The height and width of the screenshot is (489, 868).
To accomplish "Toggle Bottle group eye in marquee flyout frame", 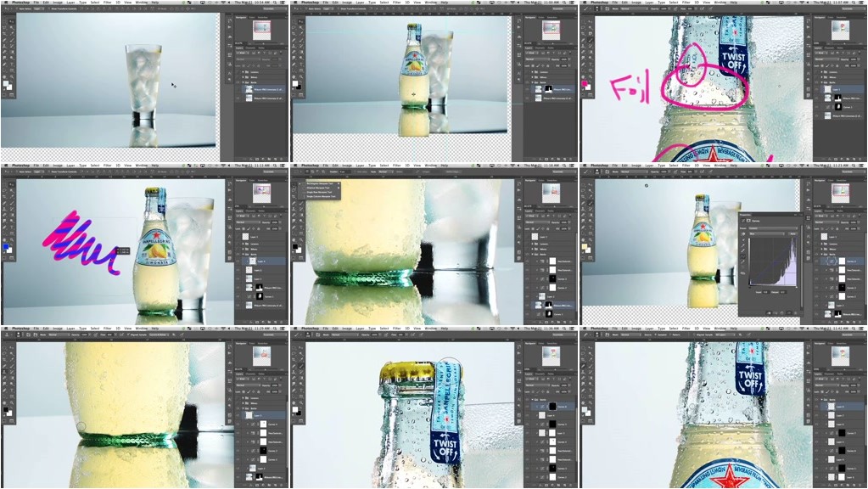I will [527, 254].
